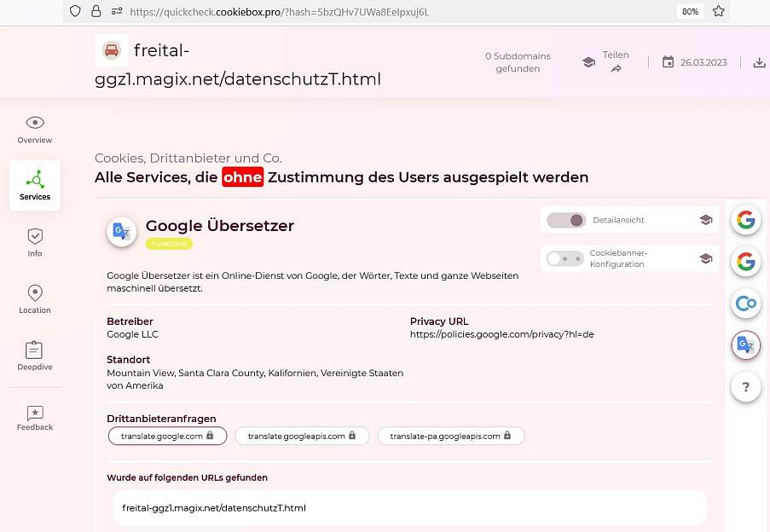Toggle the Detailansicht switch off
The width and height of the screenshot is (770, 532).
tap(565, 220)
